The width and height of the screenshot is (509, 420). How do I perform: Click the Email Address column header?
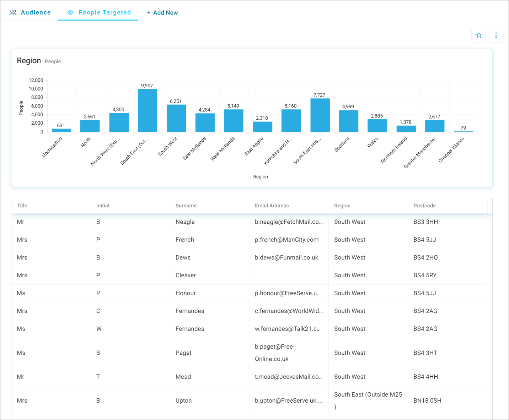[272, 206]
